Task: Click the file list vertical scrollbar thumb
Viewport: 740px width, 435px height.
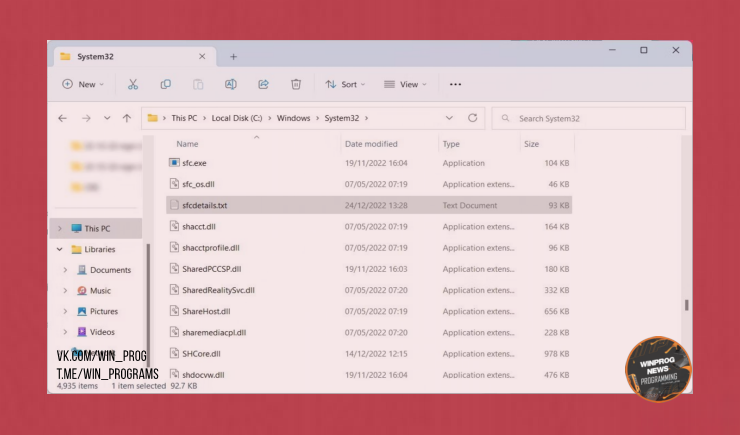Action: click(x=687, y=305)
